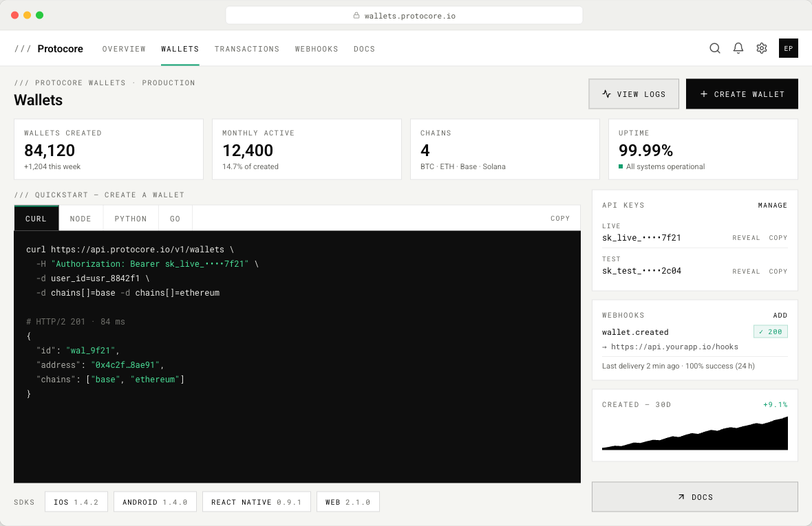Click Manage in API Keys panel
The width and height of the screenshot is (812, 526).
(x=772, y=206)
